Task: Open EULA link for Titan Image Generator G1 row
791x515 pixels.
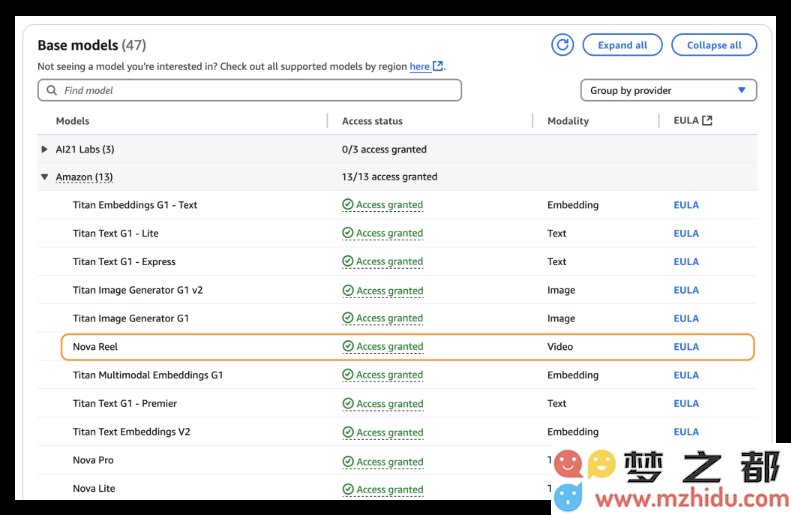Action: 686,318
